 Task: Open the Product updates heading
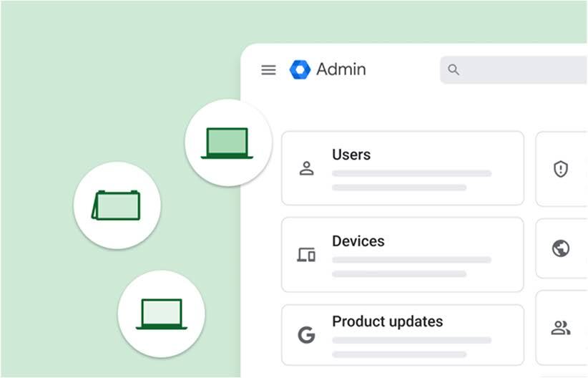click(387, 321)
